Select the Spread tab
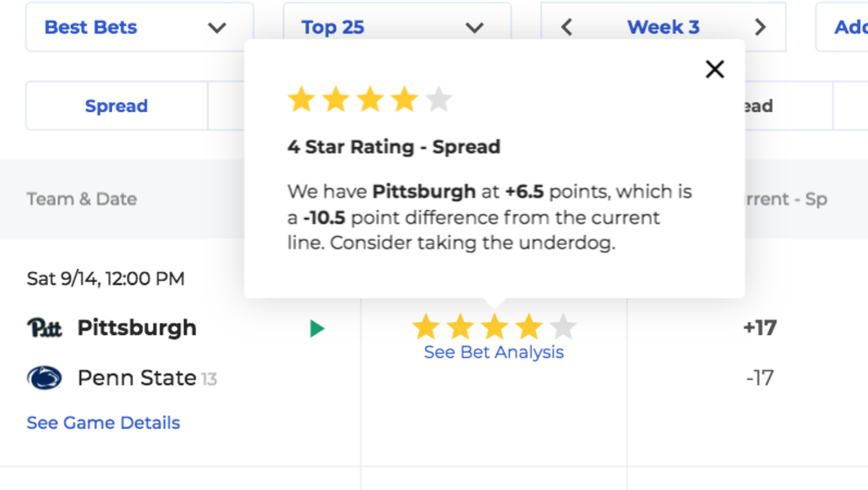This screenshot has width=868, height=490. [116, 106]
